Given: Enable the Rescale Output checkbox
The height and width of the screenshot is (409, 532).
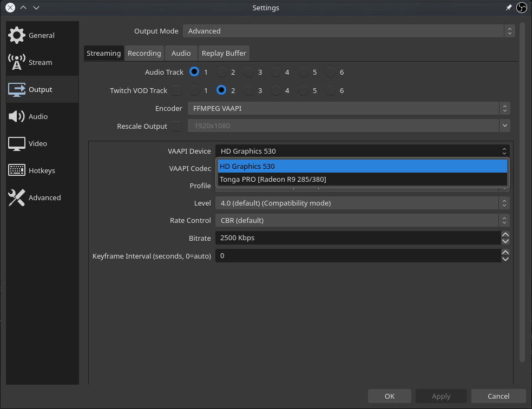Looking at the screenshot, I should pos(176,126).
